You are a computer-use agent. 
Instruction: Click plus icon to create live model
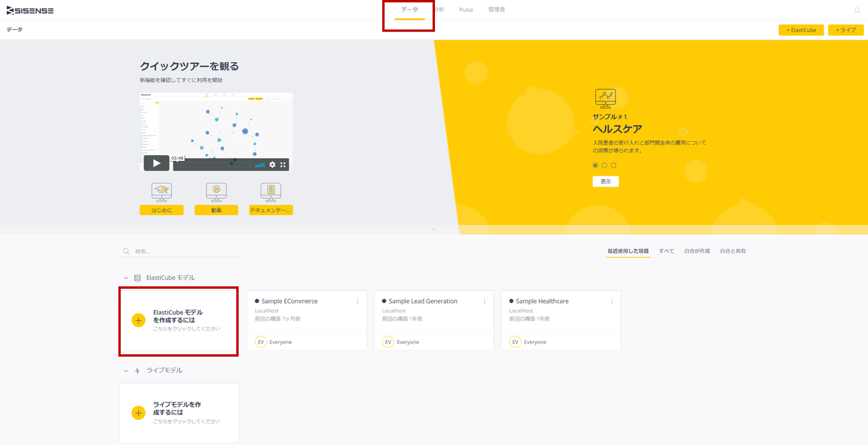click(138, 412)
